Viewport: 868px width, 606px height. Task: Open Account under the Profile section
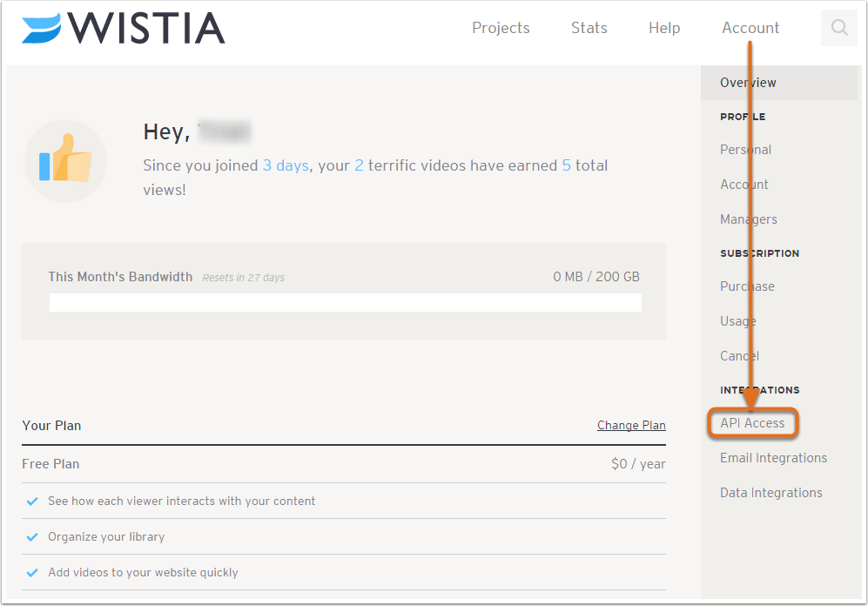click(744, 185)
